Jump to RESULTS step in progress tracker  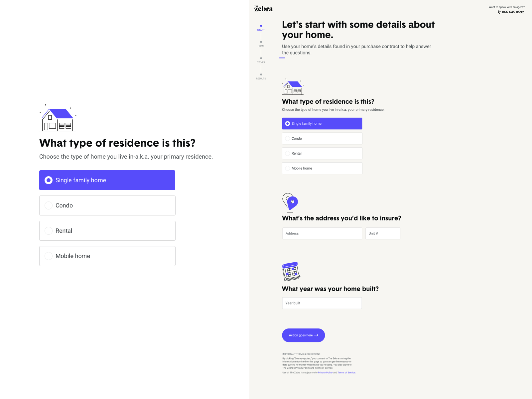pos(261,76)
